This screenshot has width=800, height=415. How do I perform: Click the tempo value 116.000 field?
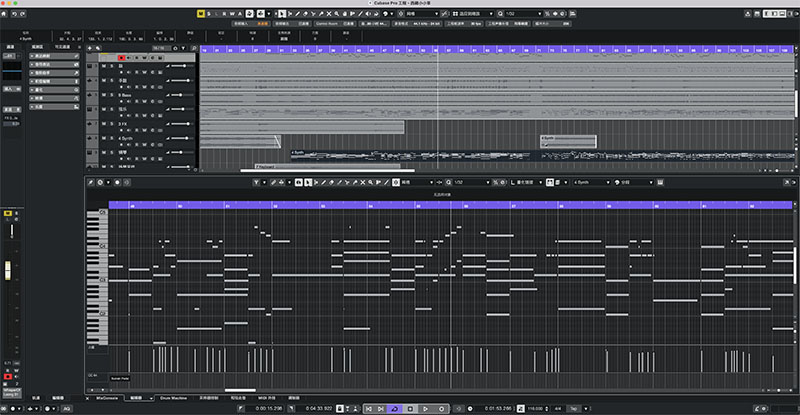[535, 409]
